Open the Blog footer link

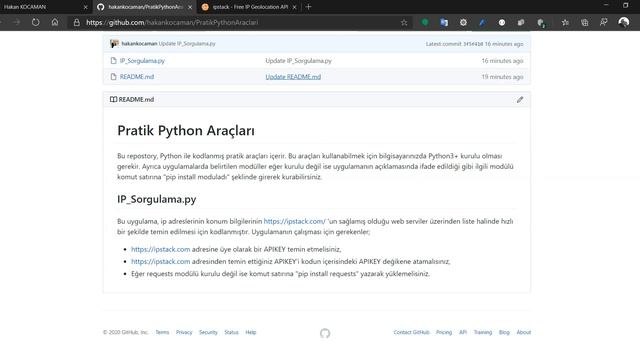[504, 332]
